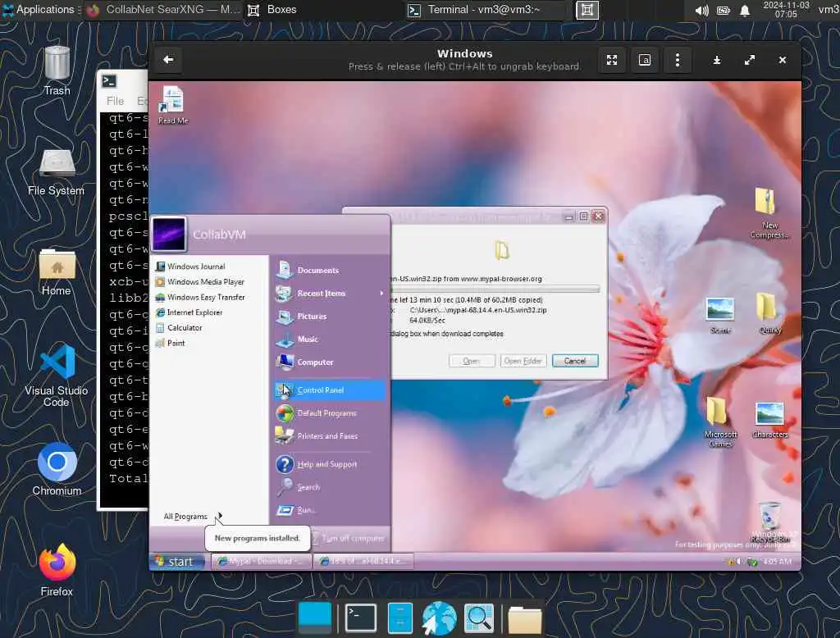Switch to CollabNet SearXNG Firefox window
The width and height of the screenshot is (840, 638).
coord(164,10)
